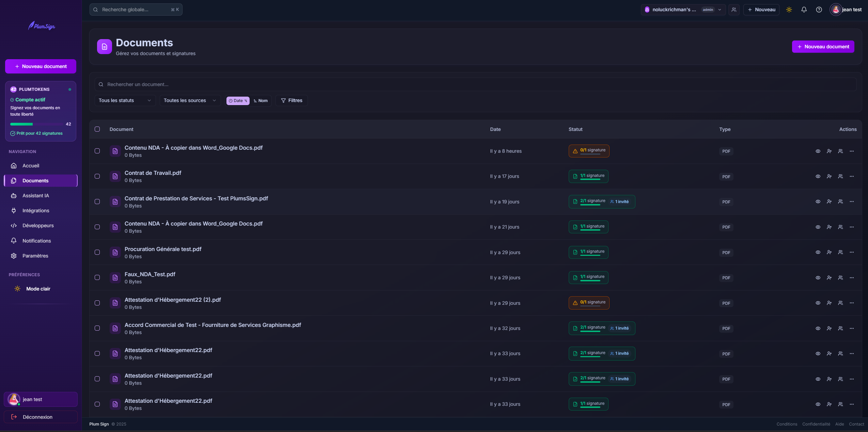Viewport: 868px width, 432px height.
Task: Check the Faux_NDA_Test.pdf row checkbox
Action: pyautogui.click(x=97, y=278)
